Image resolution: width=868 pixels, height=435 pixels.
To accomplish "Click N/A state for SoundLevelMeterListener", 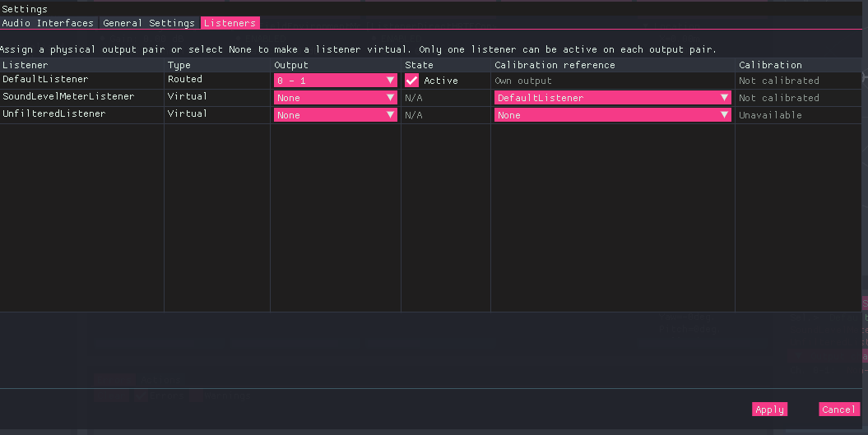I will [414, 97].
